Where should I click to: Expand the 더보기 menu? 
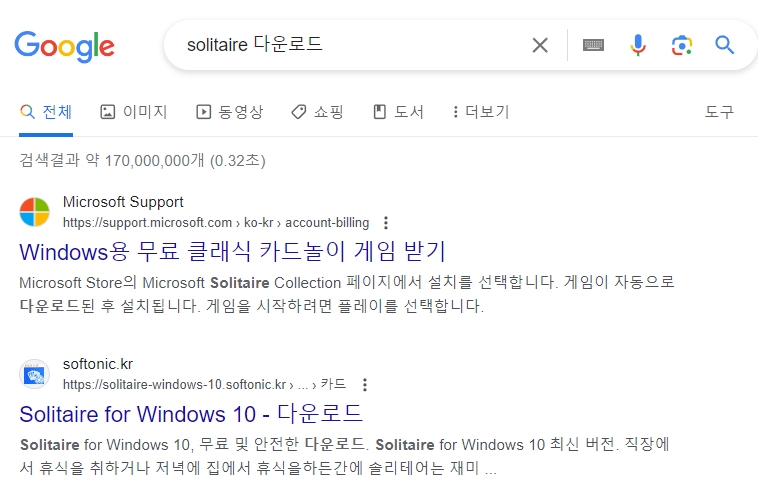tap(481, 112)
